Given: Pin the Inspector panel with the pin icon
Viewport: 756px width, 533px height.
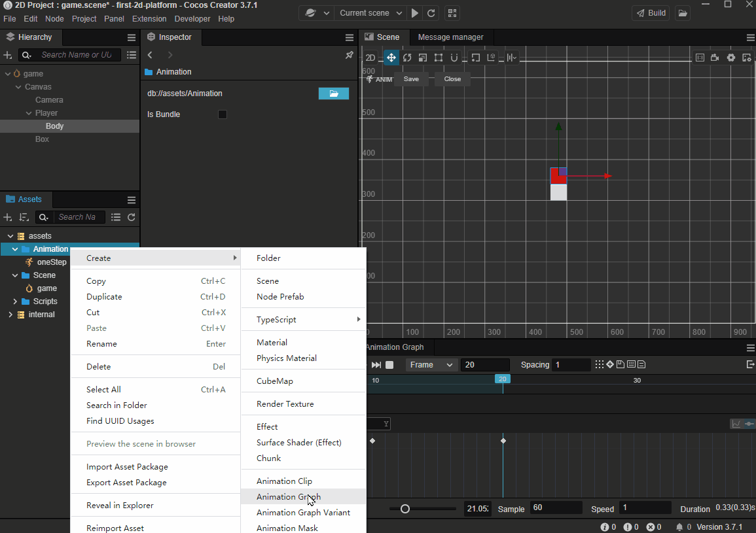Looking at the screenshot, I should click(x=349, y=55).
